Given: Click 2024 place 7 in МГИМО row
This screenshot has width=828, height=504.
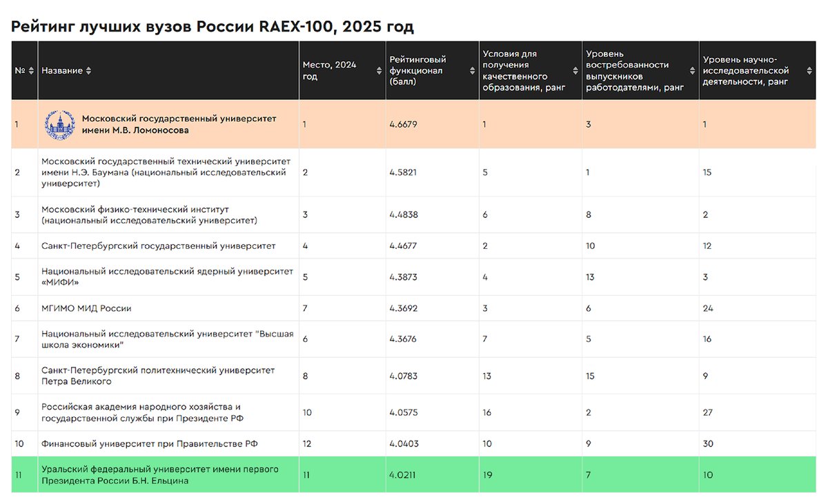Looking at the screenshot, I should (305, 308).
